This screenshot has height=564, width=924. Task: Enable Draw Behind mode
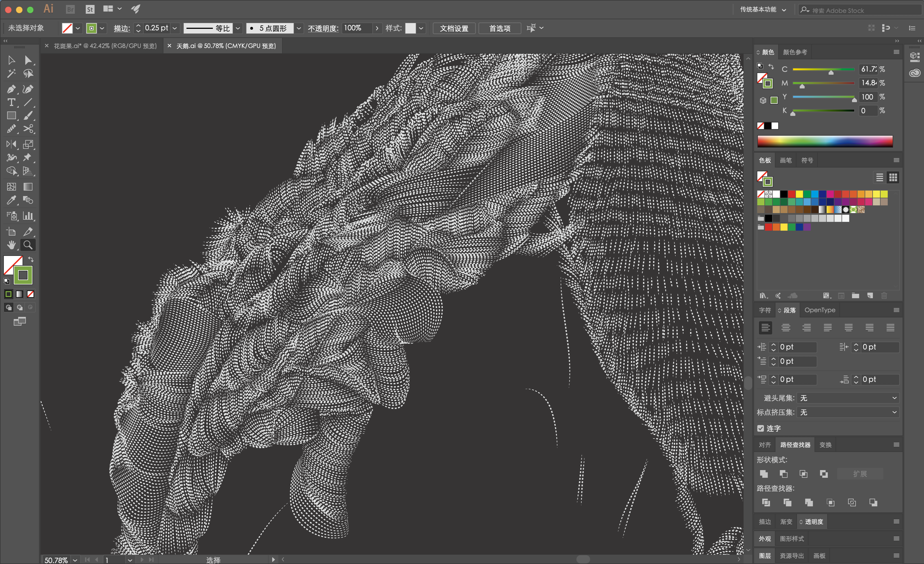(20, 308)
